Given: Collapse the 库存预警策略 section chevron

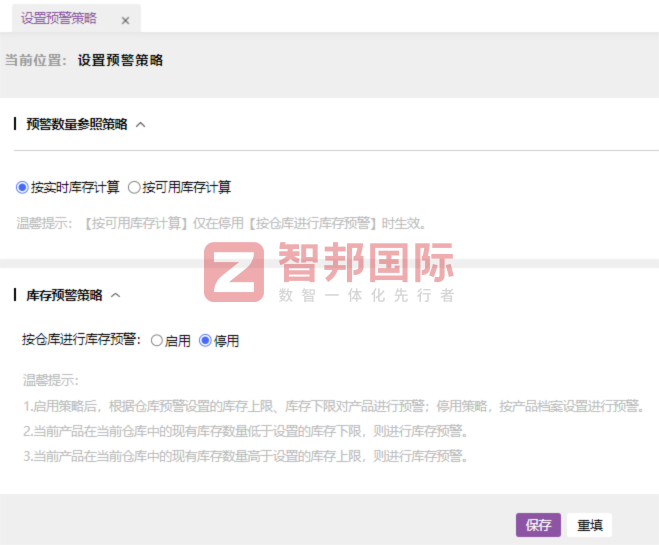Looking at the screenshot, I should pos(116,296).
